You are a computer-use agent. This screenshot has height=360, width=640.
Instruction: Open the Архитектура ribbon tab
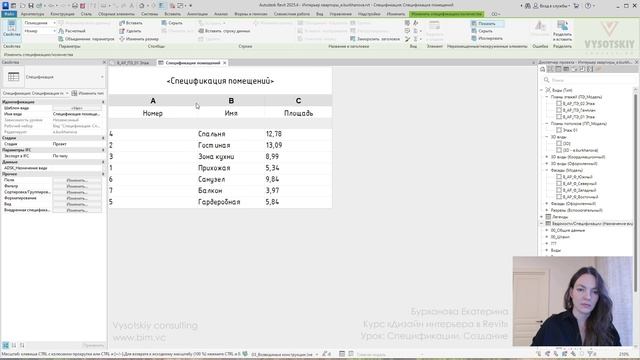(x=32, y=14)
